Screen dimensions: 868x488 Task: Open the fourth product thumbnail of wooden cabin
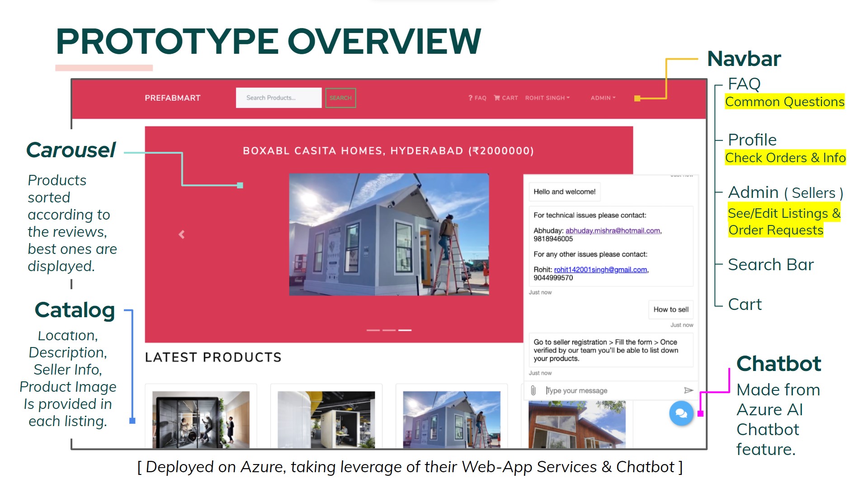click(577, 425)
